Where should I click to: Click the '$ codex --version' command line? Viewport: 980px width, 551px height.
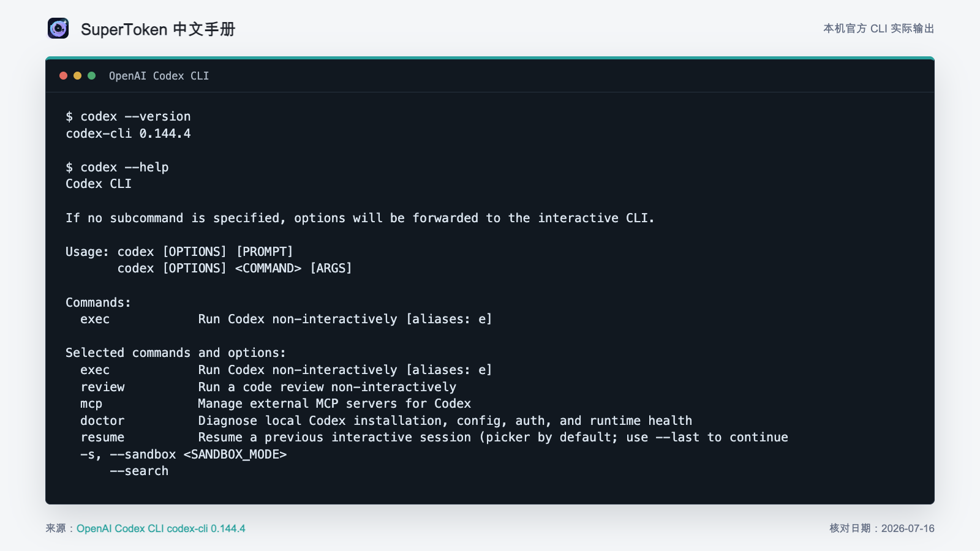point(128,116)
